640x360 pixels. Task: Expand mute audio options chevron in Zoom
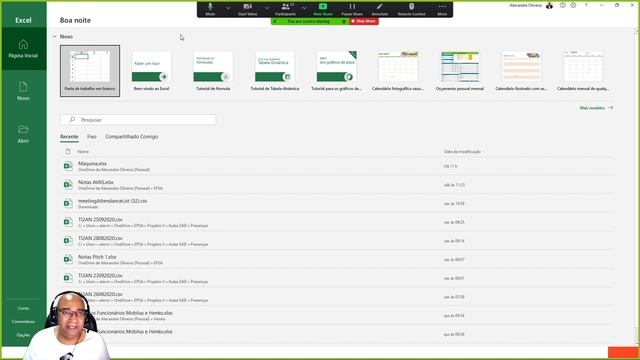pos(228,7)
